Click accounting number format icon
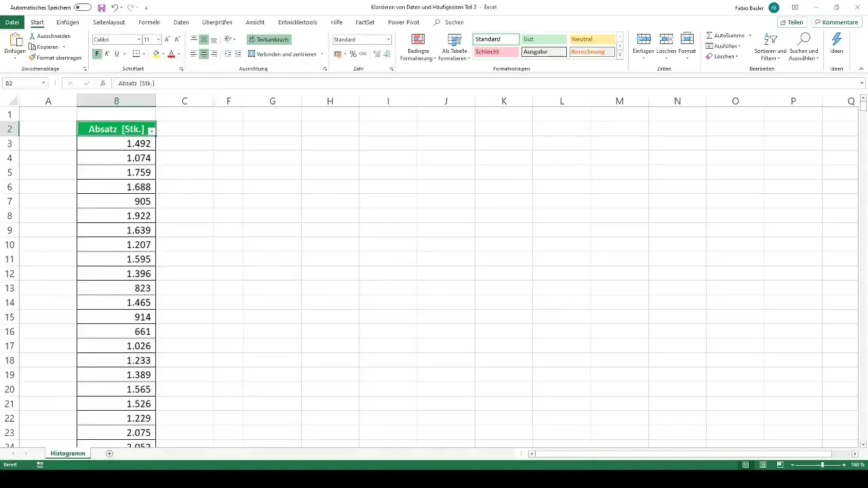This screenshot has height=488, width=868. (x=337, y=54)
